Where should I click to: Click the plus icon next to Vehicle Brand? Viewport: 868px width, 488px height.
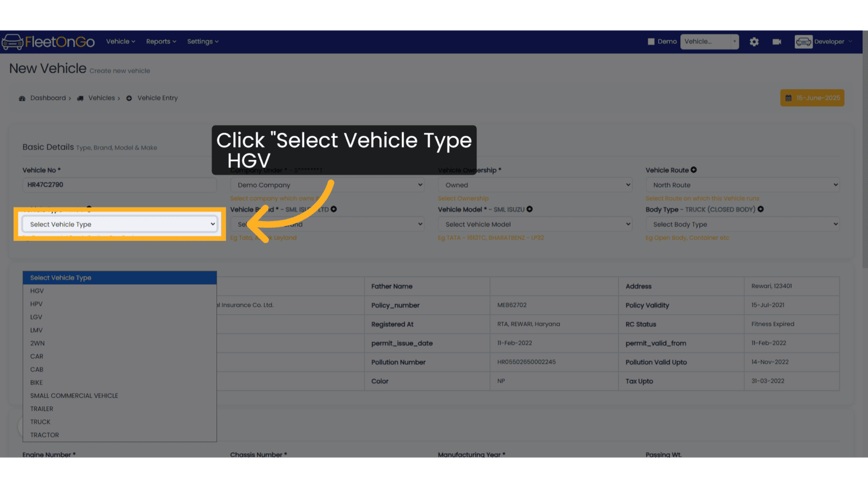pyautogui.click(x=334, y=209)
